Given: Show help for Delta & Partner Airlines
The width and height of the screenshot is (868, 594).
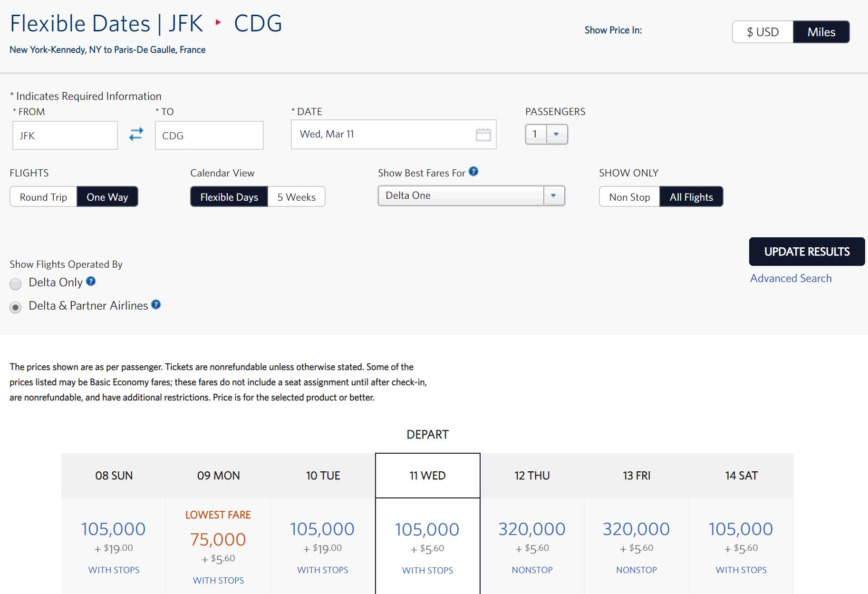Looking at the screenshot, I should click(156, 304).
